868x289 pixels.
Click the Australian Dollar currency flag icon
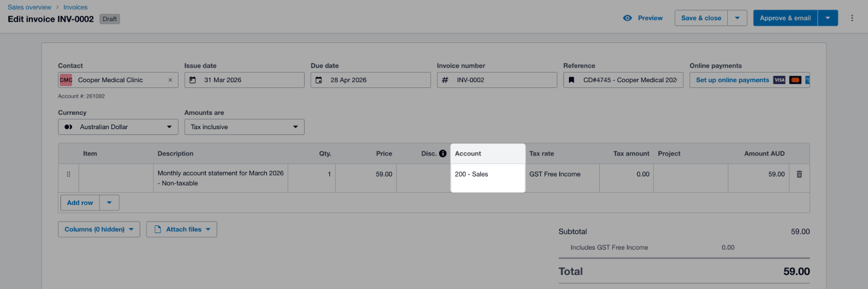68,127
